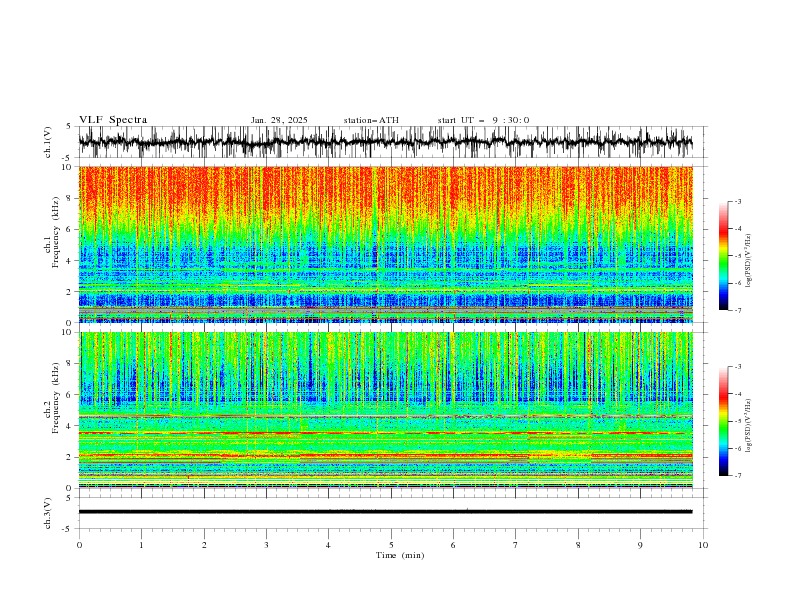Click the "ch.1(V)" axis label
Screen dimensions: 792x612
coord(48,142)
